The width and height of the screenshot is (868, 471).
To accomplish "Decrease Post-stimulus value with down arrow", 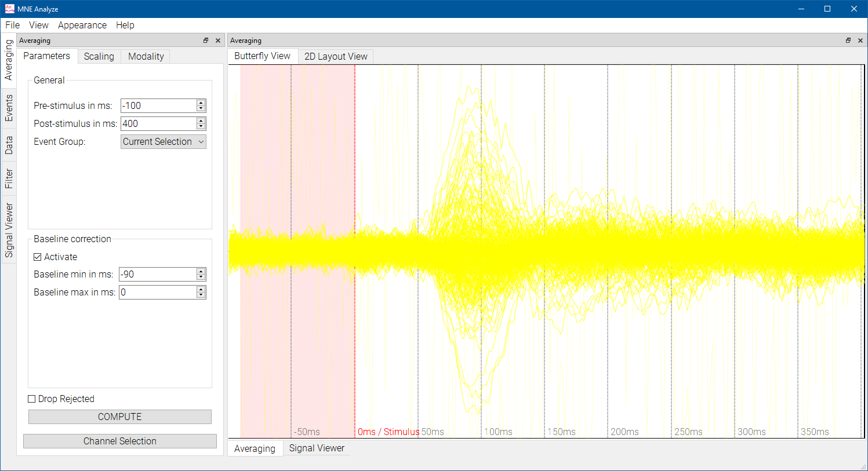I will (x=201, y=126).
